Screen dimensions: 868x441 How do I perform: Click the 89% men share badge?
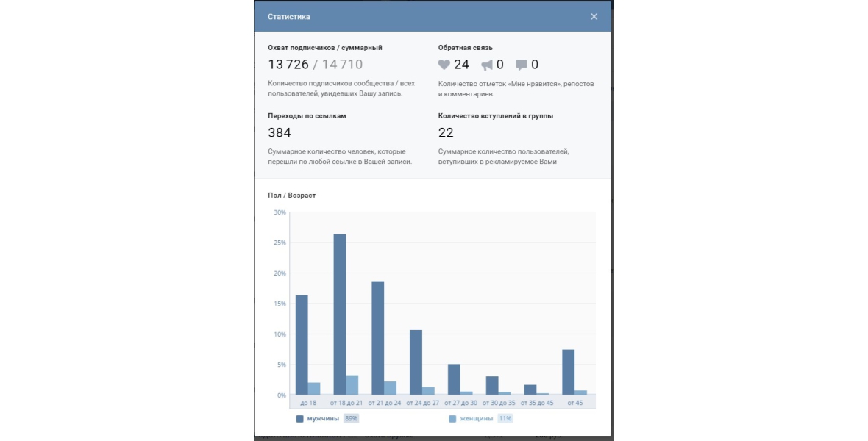click(x=351, y=419)
